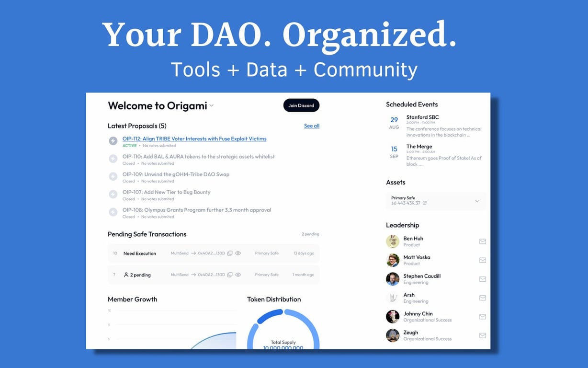
Task: Email Arsh via envelope icon
Action: [483, 298]
